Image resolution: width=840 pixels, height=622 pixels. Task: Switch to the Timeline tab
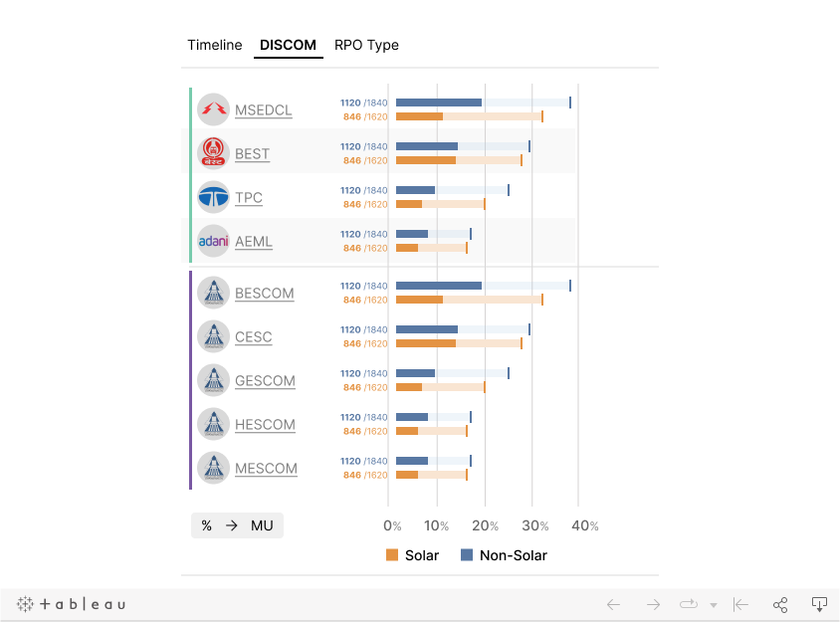[215, 45]
